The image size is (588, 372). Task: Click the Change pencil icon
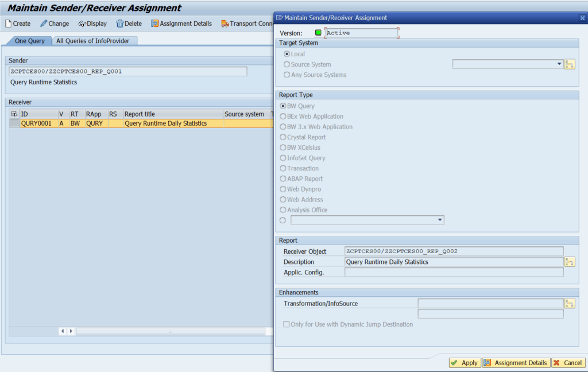pos(44,24)
